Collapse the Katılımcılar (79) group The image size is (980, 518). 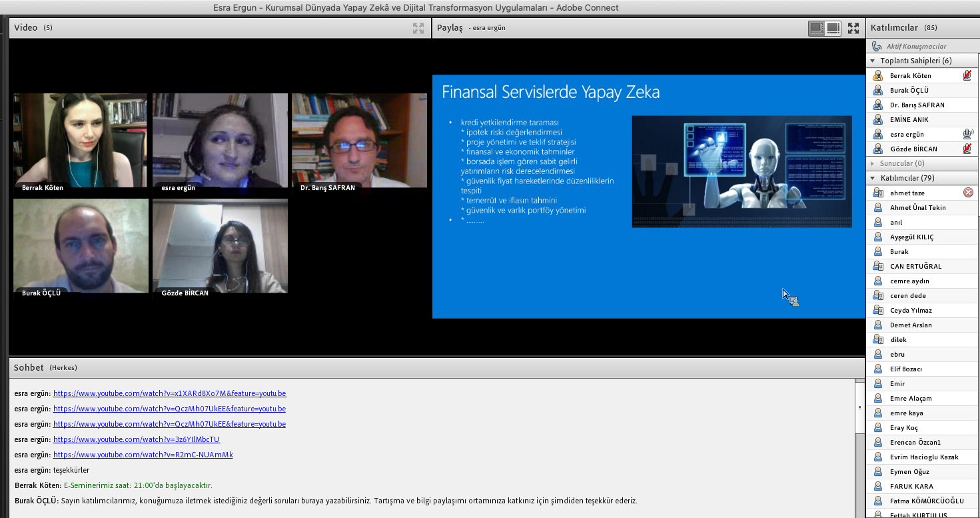873,178
